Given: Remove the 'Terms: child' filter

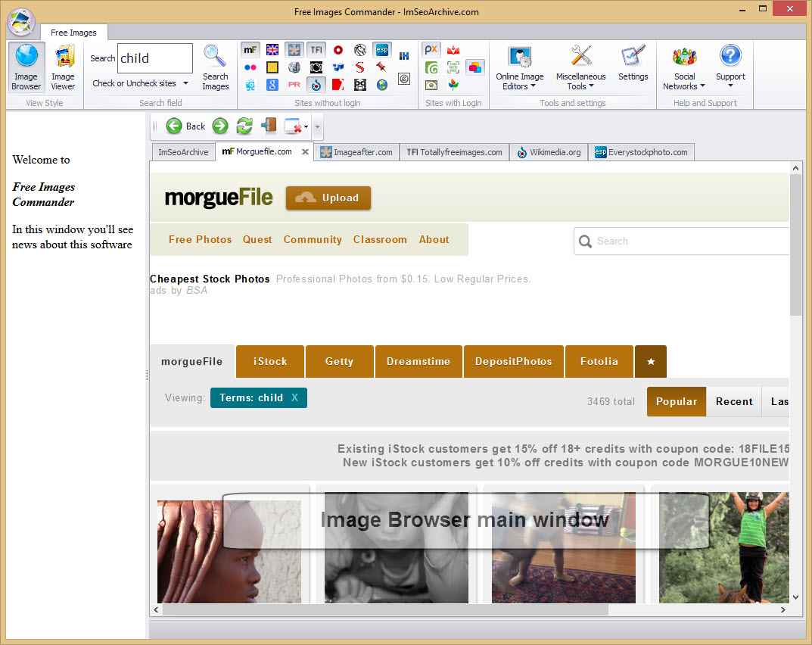Looking at the screenshot, I should tap(294, 397).
